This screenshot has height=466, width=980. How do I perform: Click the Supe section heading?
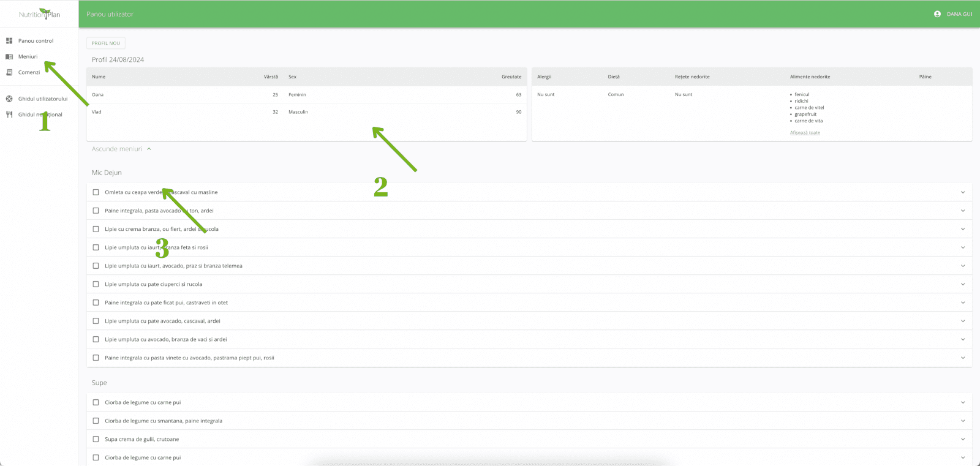click(99, 383)
